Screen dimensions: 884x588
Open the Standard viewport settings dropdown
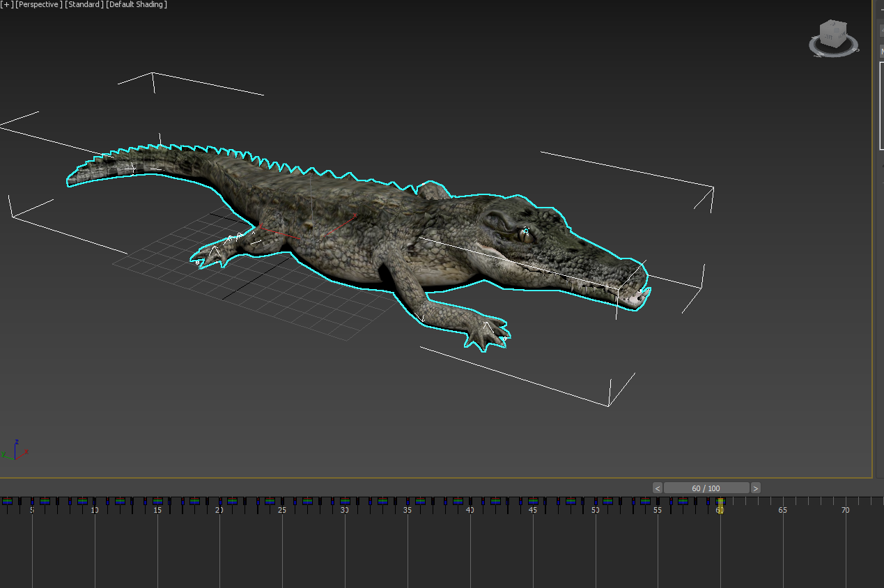click(x=84, y=4)
